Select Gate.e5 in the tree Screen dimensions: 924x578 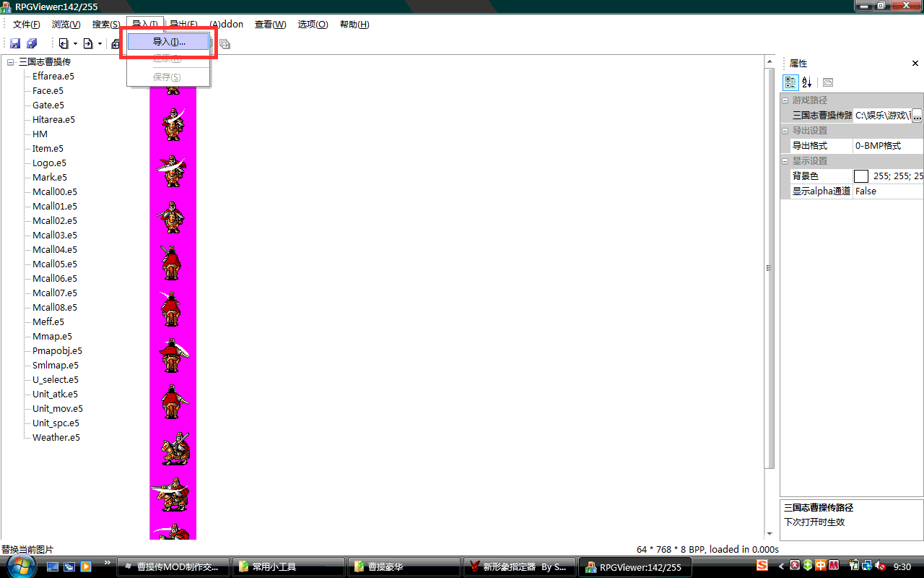click(48, 105)
